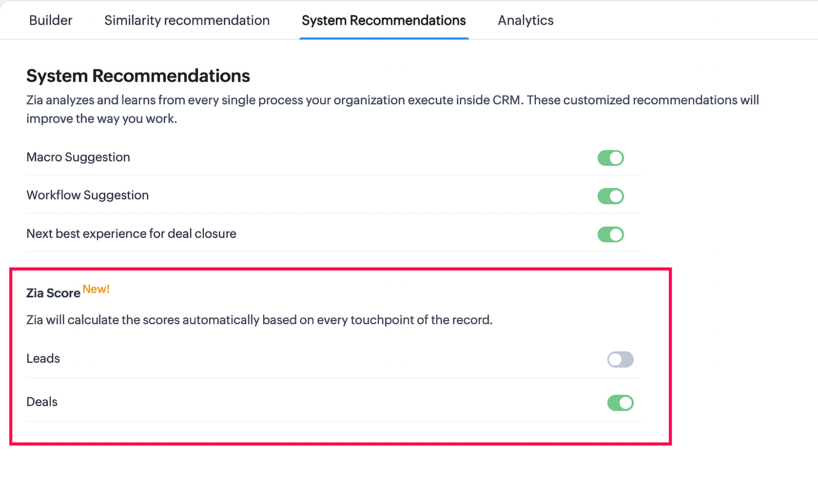Disable the Macro Suggestion toggle

[x=610, y=158]
